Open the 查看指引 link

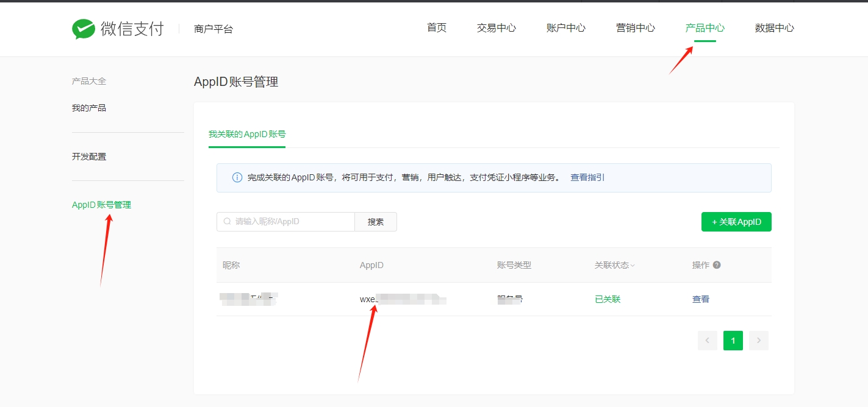pyautogui.click(x=587, y=178)
